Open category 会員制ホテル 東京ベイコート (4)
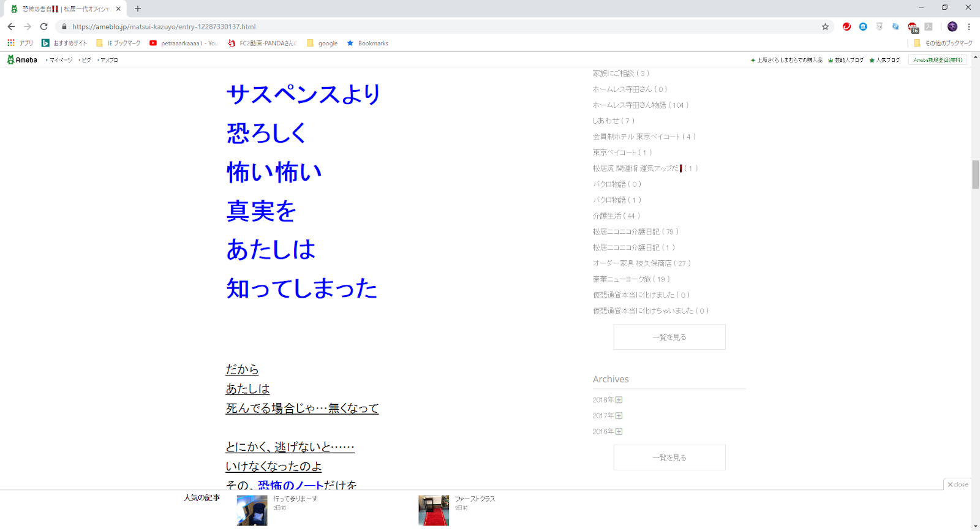The width and height of the screenshot is (980, 531). [644, 137]
